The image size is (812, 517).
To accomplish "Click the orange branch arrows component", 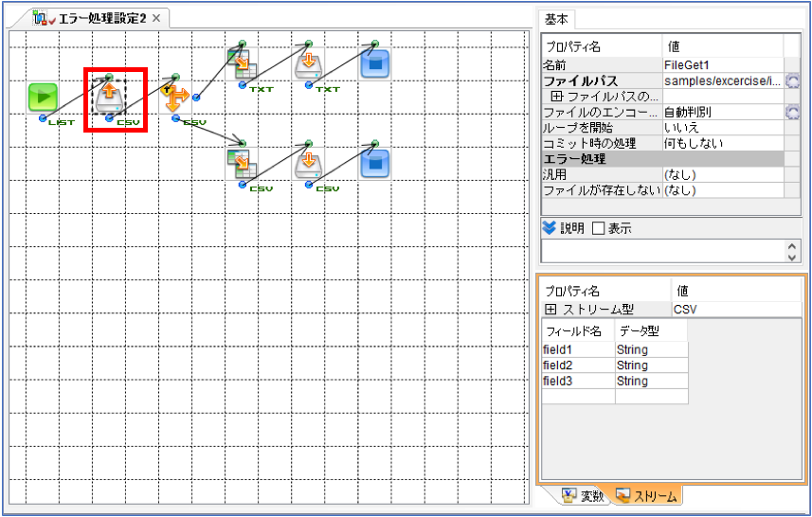I will (x=175, y=98).
